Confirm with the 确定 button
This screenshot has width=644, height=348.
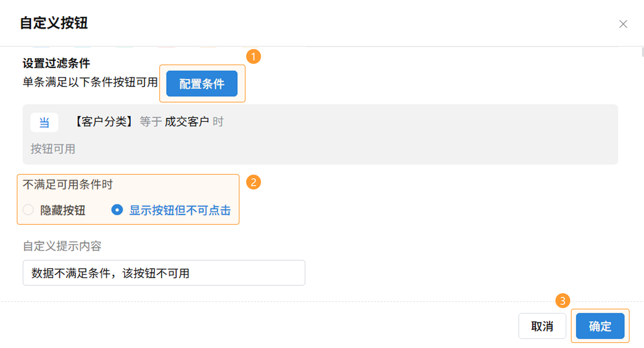coord(600,326)
